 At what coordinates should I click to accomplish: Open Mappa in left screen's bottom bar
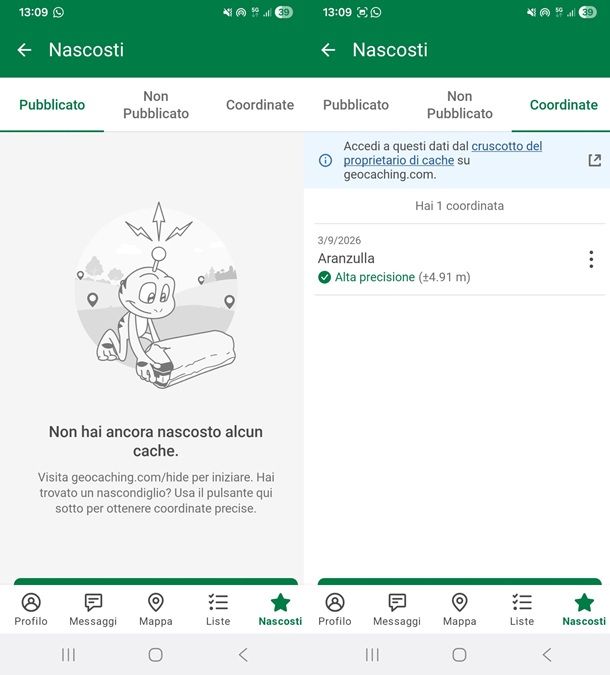tap(155, 609)
